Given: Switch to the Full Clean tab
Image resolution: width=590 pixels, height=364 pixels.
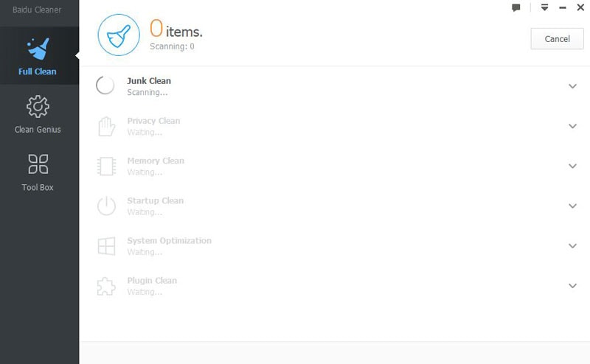Looking at the screenshot, I should click(38, 56).
